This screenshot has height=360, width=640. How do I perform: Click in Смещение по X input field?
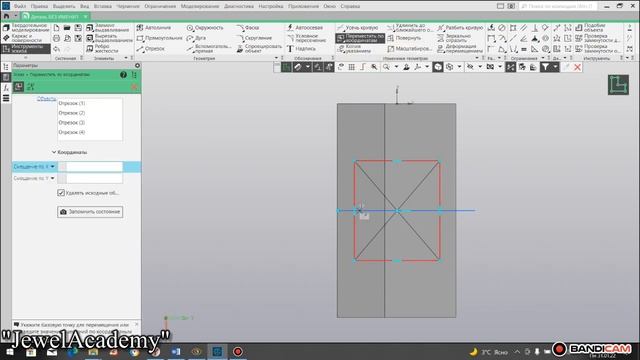94,167
